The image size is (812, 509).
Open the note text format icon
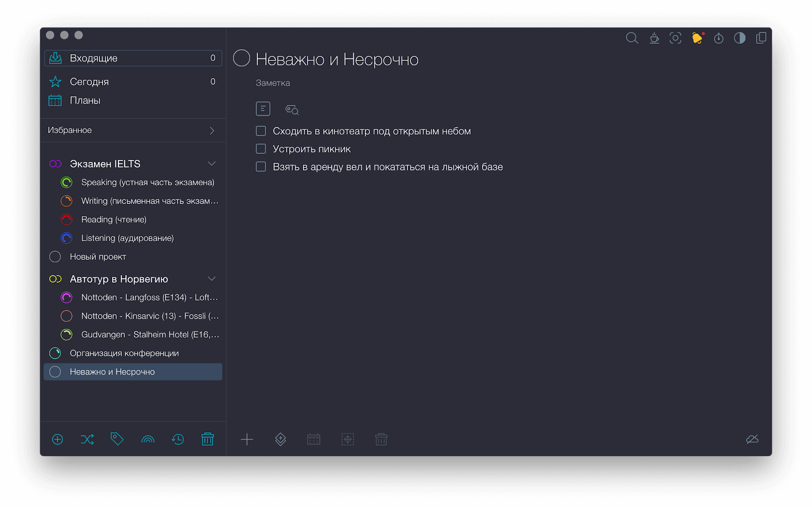263,109
